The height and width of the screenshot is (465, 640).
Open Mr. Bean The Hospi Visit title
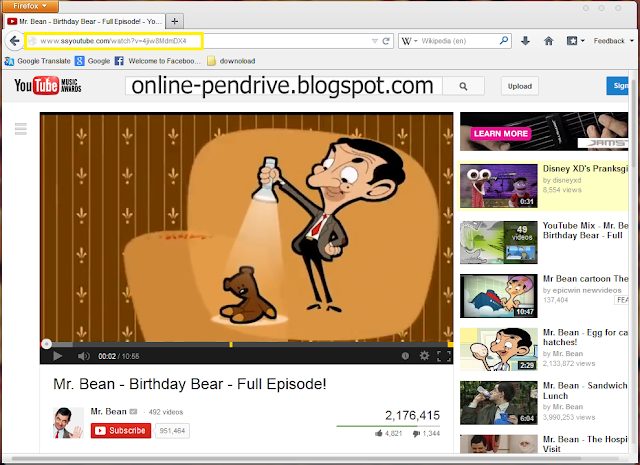[585, 444]
